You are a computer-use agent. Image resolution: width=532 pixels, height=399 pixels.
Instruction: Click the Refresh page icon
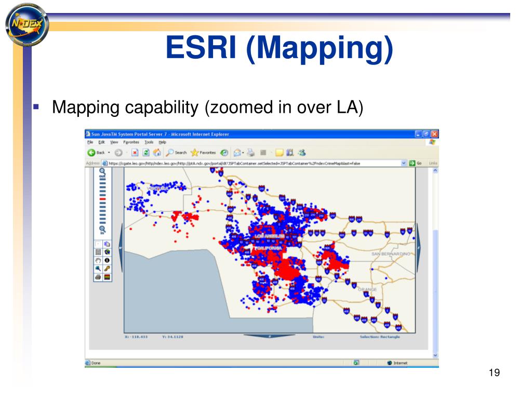click(146, 153)
